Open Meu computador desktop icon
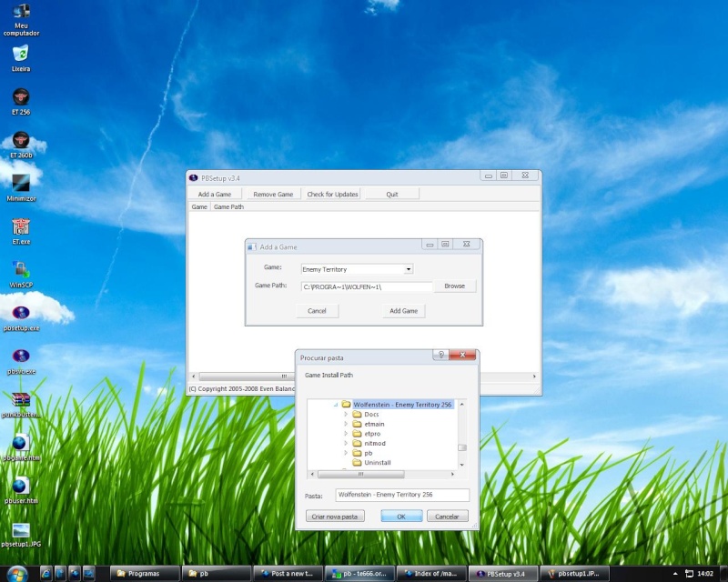Image resolution: width=728 pixels, height=582 pixels. [21, 19]
